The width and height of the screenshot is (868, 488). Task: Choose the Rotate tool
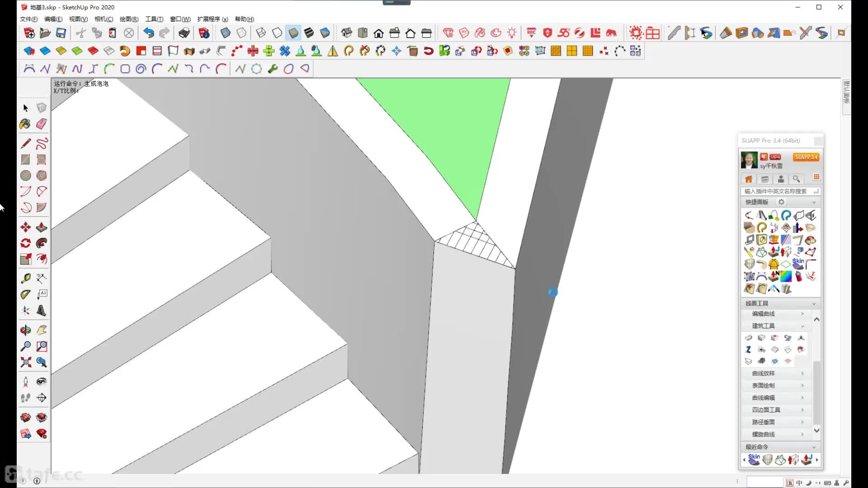[x=25, y=243]
